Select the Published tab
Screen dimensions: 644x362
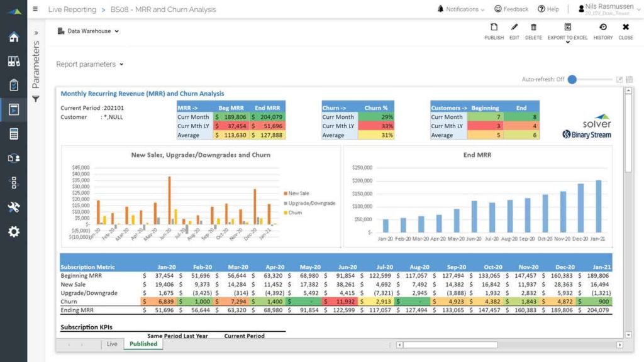pos(143,344)
